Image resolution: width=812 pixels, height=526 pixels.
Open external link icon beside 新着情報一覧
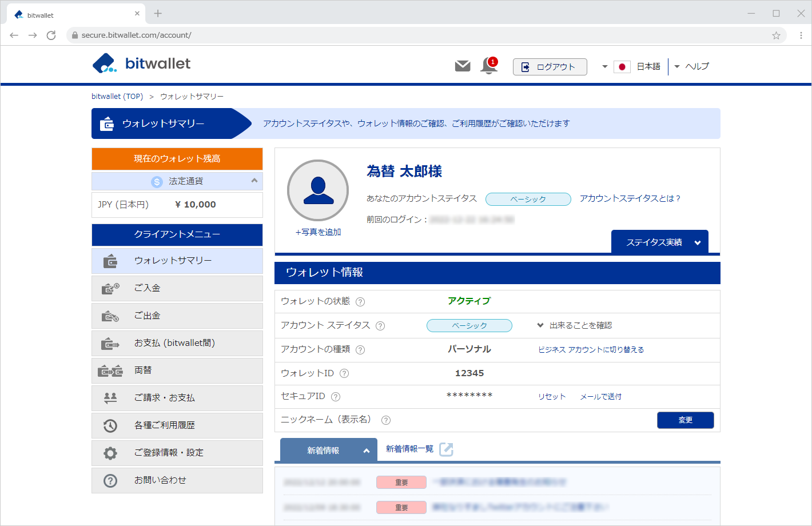pos(446,449)
